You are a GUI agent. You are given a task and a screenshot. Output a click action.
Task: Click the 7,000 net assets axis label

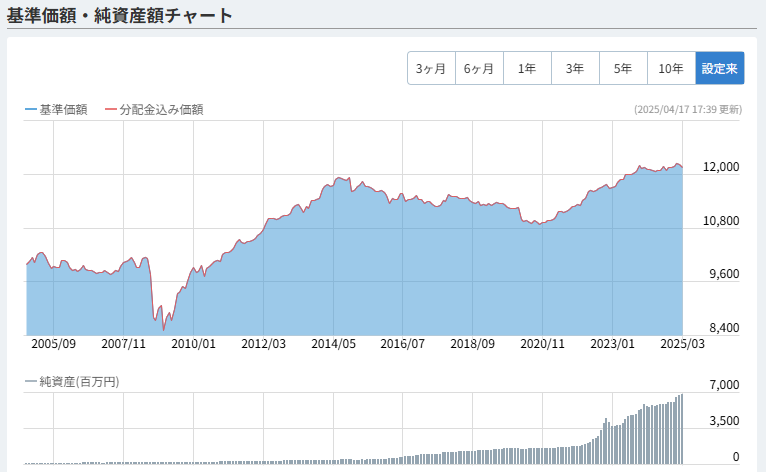[x=724, y=385]
